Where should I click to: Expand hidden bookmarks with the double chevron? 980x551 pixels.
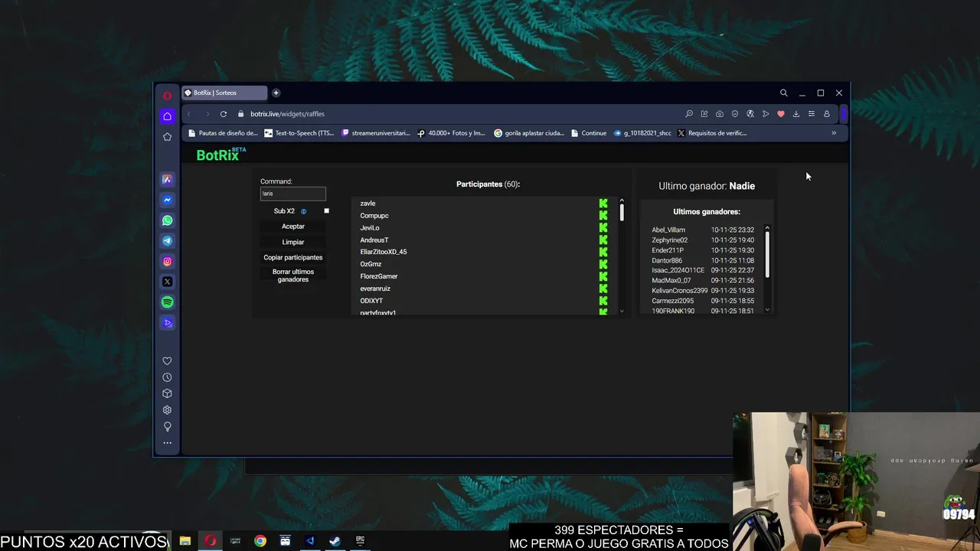coord(834,133)
